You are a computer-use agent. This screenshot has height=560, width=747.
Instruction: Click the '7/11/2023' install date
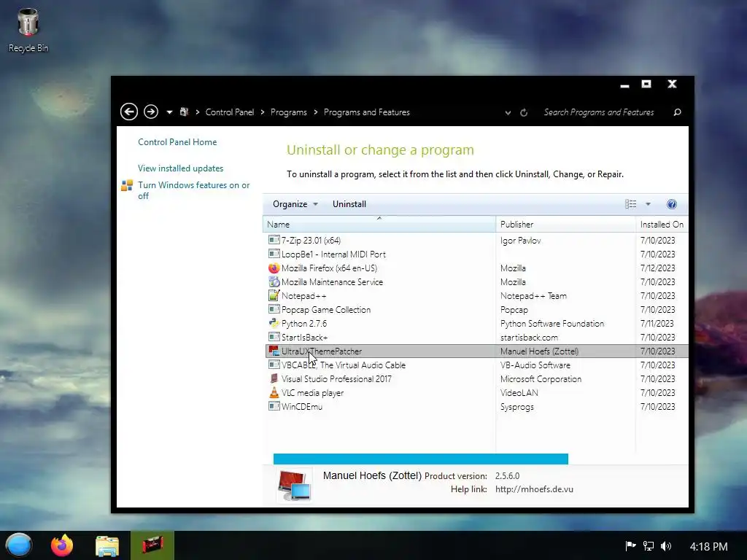[657, 323]
